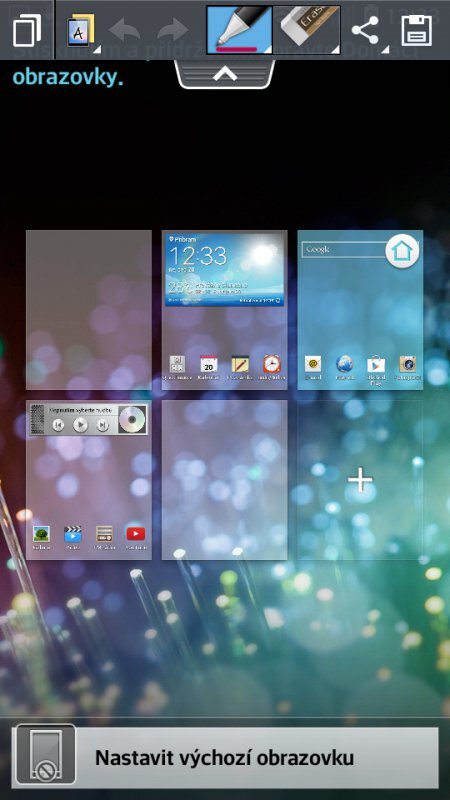Save the memo with floppy disk icon

point(417,30)
